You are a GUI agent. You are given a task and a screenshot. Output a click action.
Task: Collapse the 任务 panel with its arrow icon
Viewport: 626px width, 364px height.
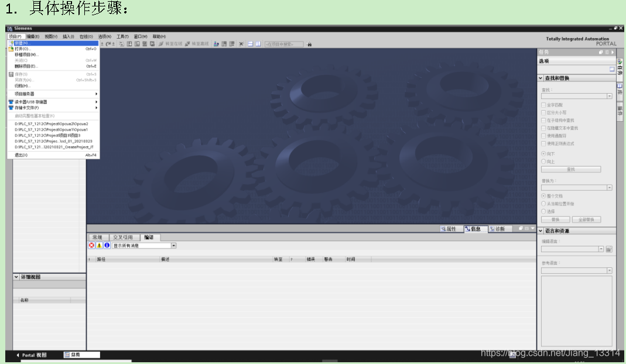613,52
